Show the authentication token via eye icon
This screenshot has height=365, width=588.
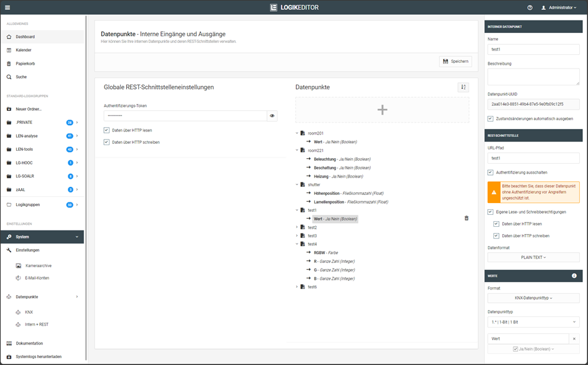pos(272,116)
